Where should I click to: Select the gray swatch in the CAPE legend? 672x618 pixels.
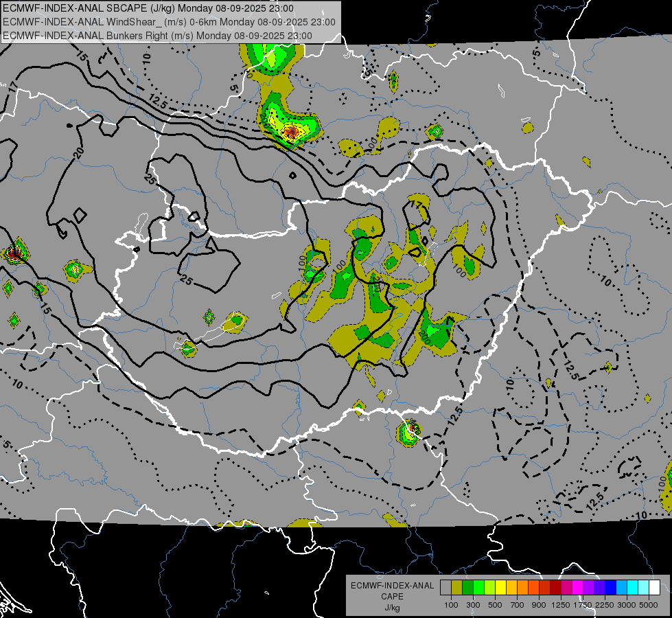pos(445,587)
